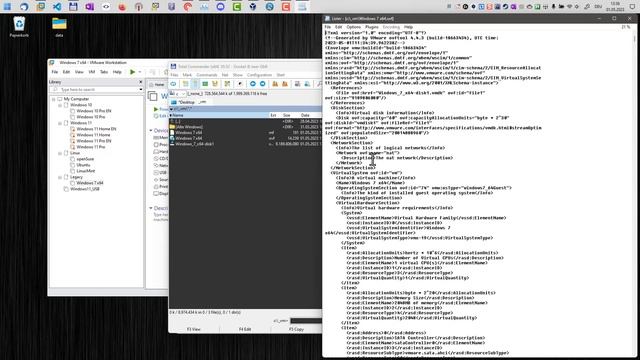Open VMware File menu
Screen dimensions: 640x360
[55, 72]
